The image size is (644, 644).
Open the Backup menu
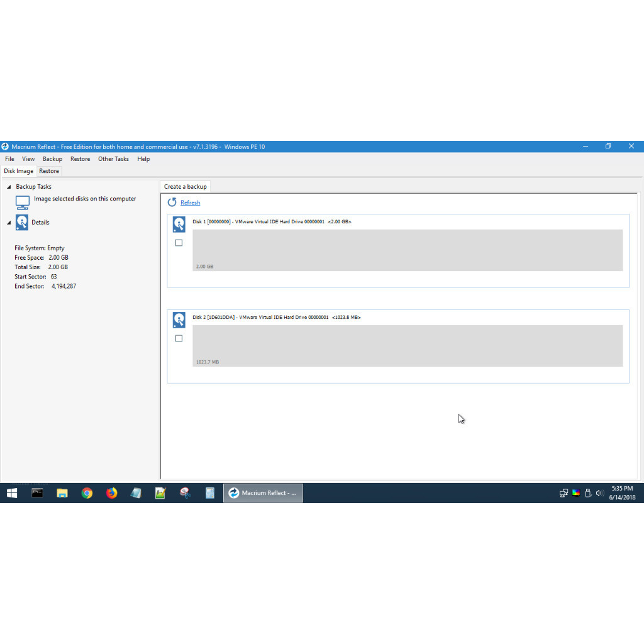coord(52,159)
